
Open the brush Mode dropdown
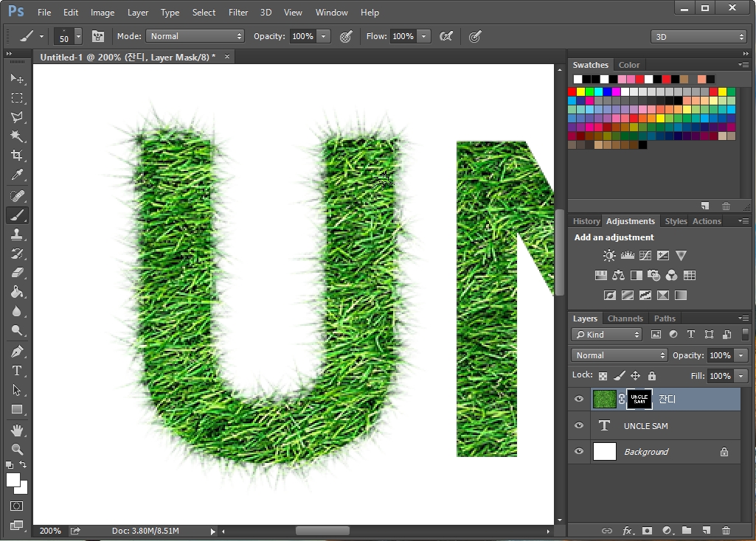pyautogui.click(x=195, y=36)
